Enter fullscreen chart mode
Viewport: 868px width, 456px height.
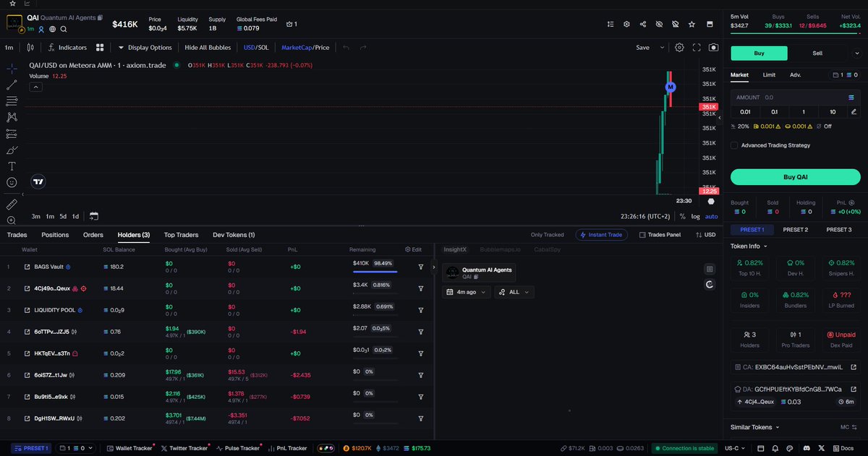(697, 48)
